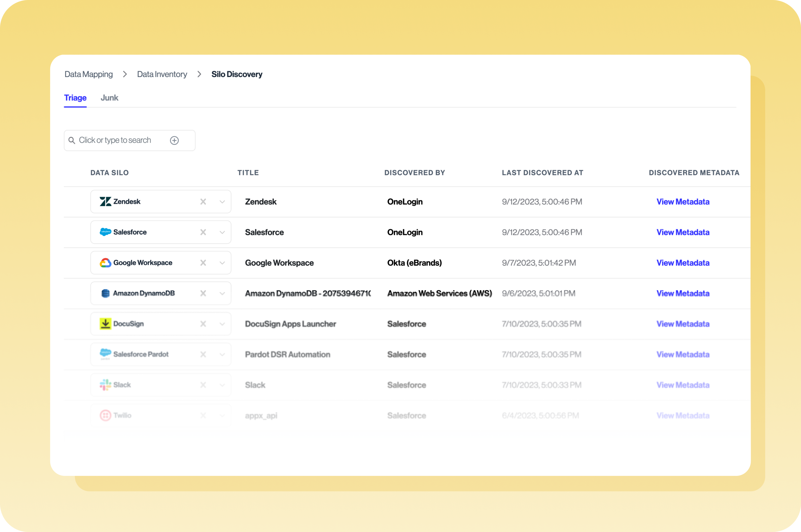Expand the Google Workspace silo dropdown

222,263
